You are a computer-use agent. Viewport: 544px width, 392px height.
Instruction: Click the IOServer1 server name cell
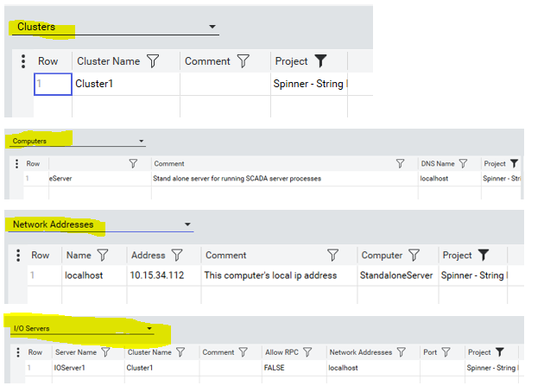(x=88, y=368)
